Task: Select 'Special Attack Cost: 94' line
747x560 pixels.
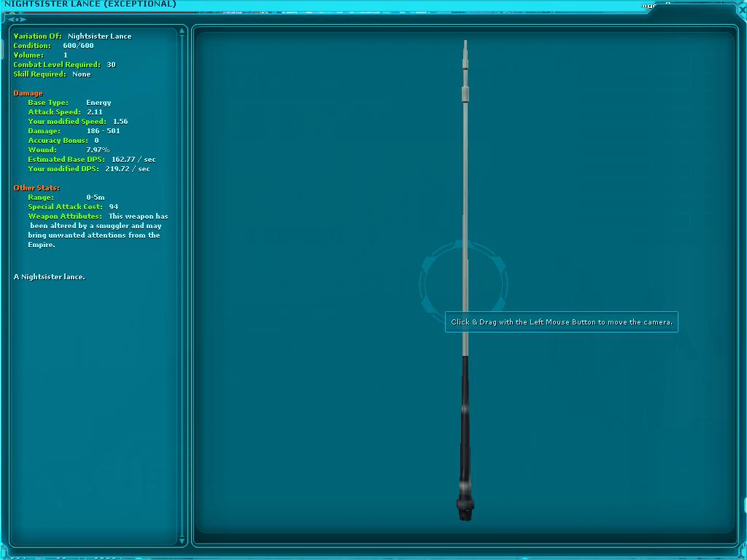Action: 73,206
